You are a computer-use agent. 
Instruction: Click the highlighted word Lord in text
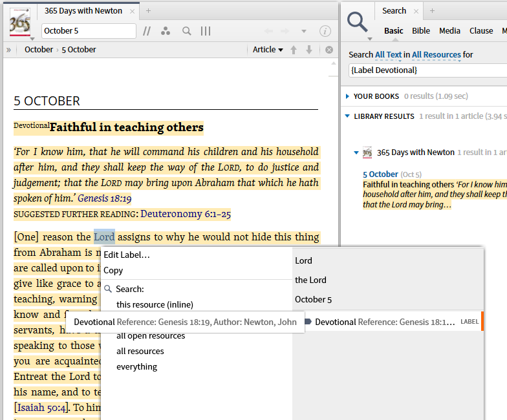coord(104,236)
